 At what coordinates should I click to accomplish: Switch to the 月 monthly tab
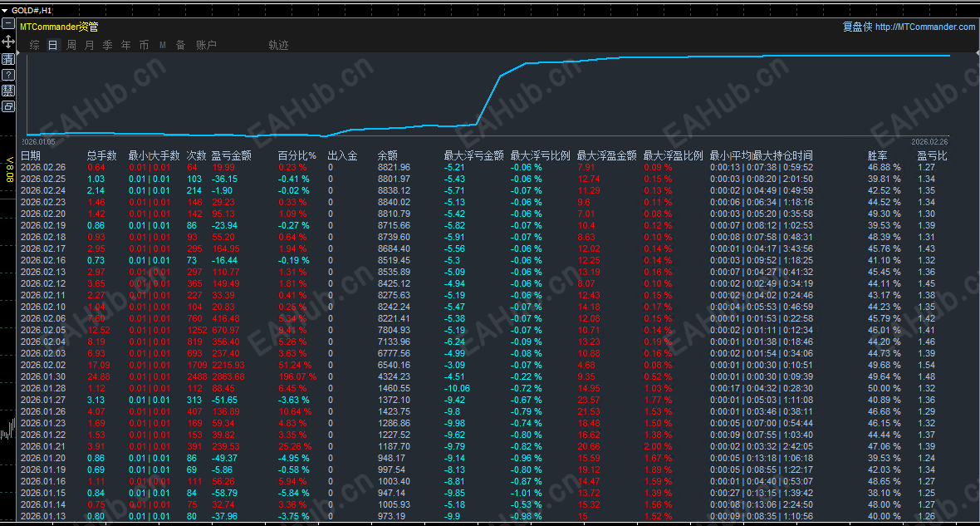click(90, 45)
